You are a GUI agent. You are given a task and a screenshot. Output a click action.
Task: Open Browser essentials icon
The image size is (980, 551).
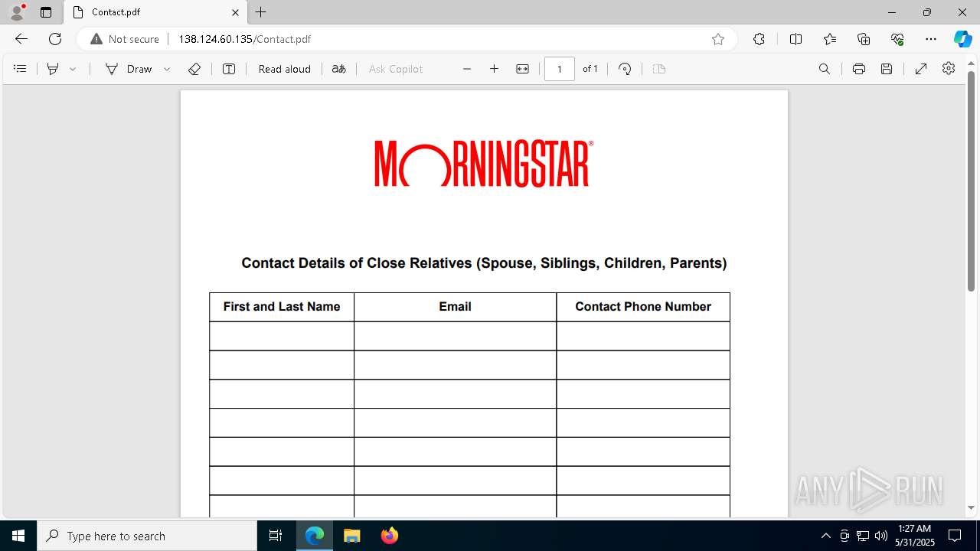tap(897, 39)
